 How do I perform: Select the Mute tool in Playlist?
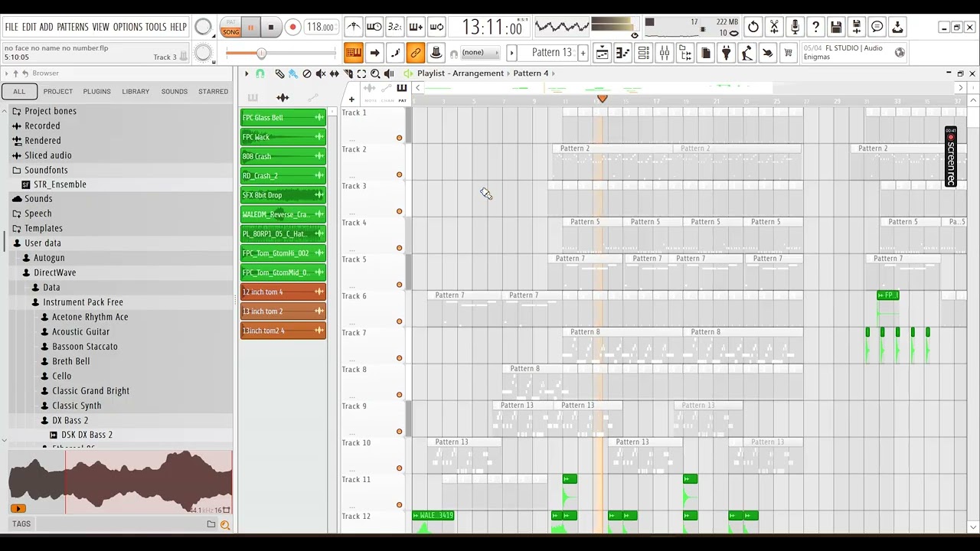pos(321,73)
